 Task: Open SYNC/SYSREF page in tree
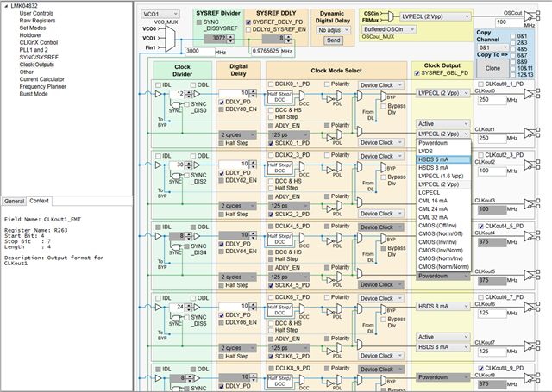tap(39, 58)
